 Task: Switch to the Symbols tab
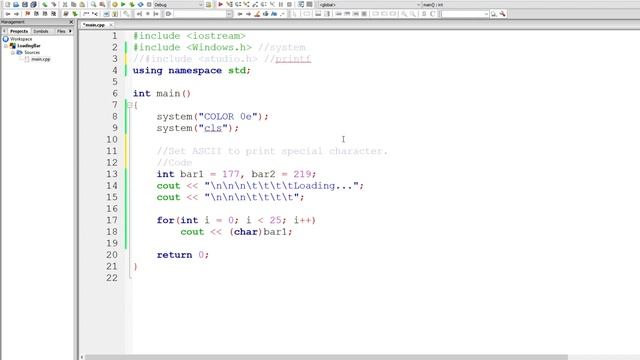(x=41, y=31)
